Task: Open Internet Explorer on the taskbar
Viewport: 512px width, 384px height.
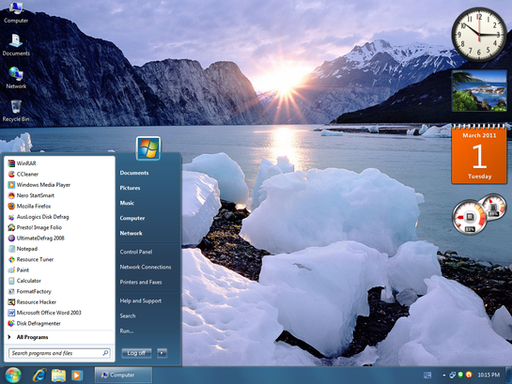Action: tap(39, 375)
